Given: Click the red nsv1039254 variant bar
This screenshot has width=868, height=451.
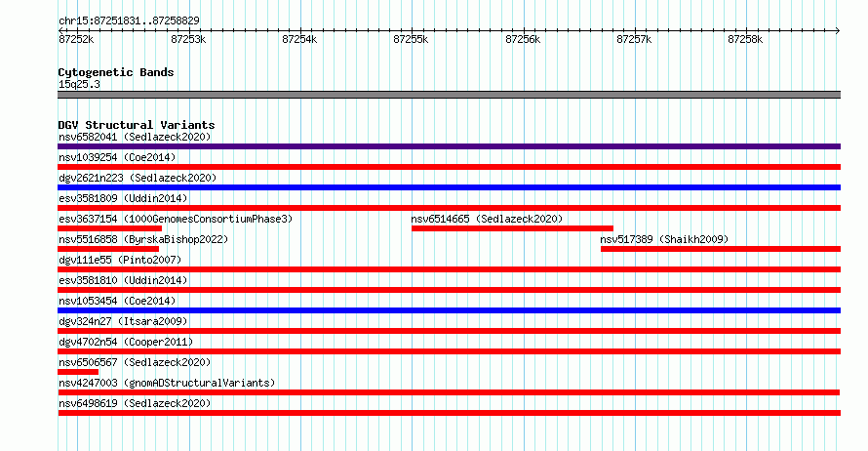Looking at the screenshot, I should tap(449, 167).
